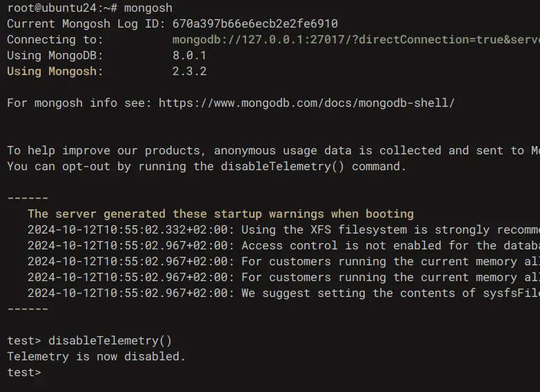Click the disableTelemetry() mention in opt-out line
Image resolution: width=540 pixels, height=392 pixels.
[x=282, y=167]
